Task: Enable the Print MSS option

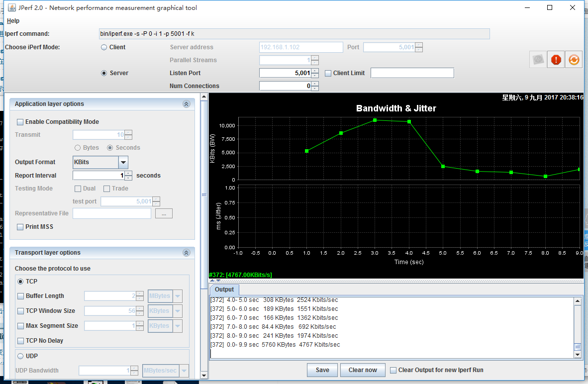Action: (20, 227)
